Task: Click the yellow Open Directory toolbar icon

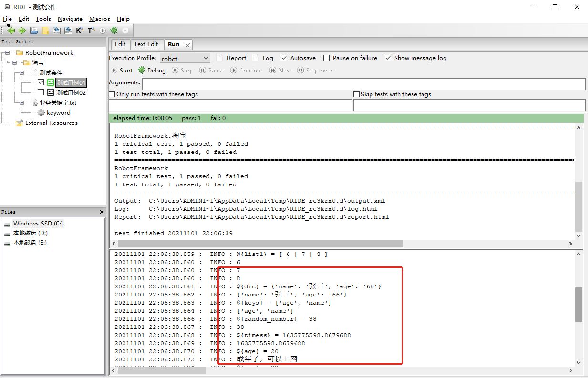Action: point(45,31)
